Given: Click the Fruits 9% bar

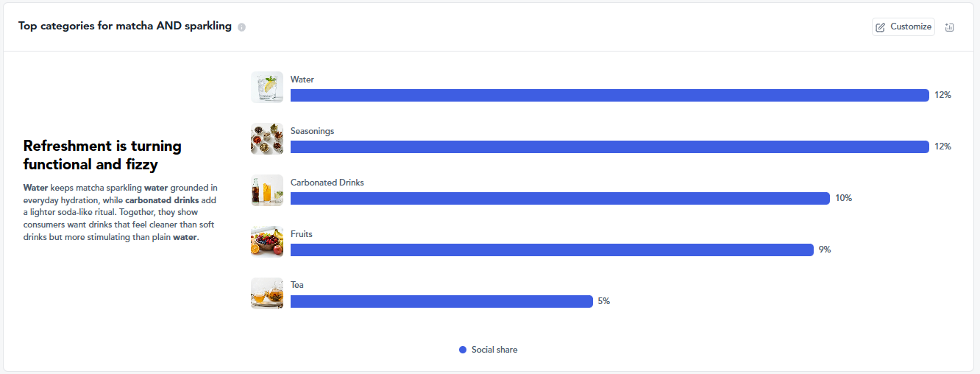Looking at the screenshot, I should click(552, 250).
